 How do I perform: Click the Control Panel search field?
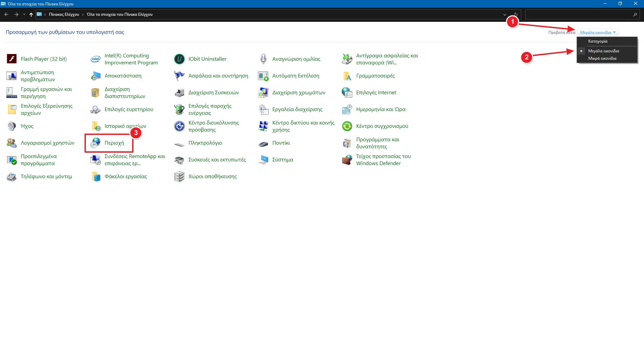[579, 14]
